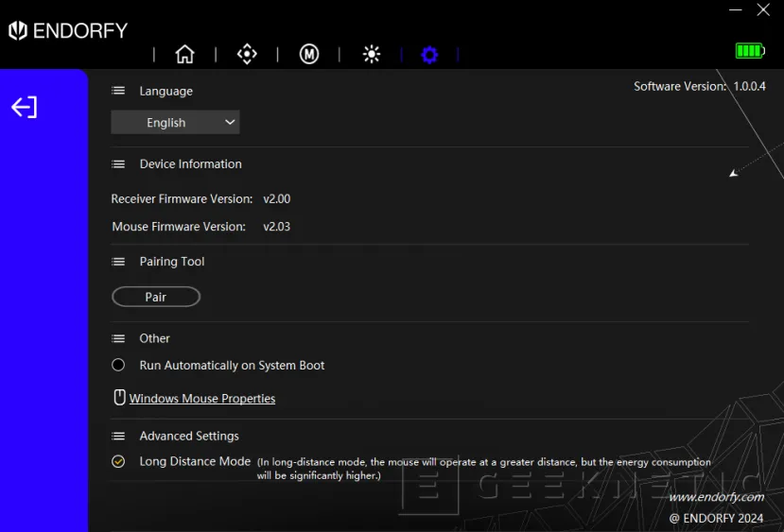Image resolution: width=784 pixels, height=532 pixels.
Task: Click the battery level indicator
Action: [750, 51]
